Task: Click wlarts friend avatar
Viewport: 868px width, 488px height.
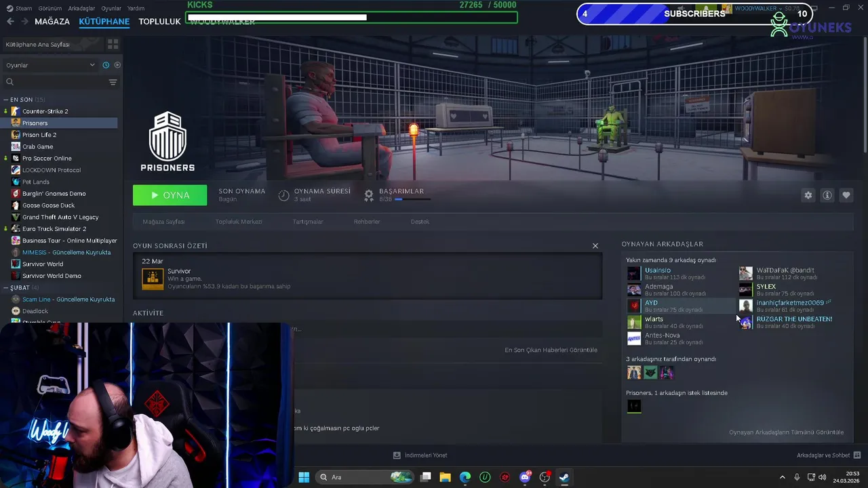Action: pos(634,322)
